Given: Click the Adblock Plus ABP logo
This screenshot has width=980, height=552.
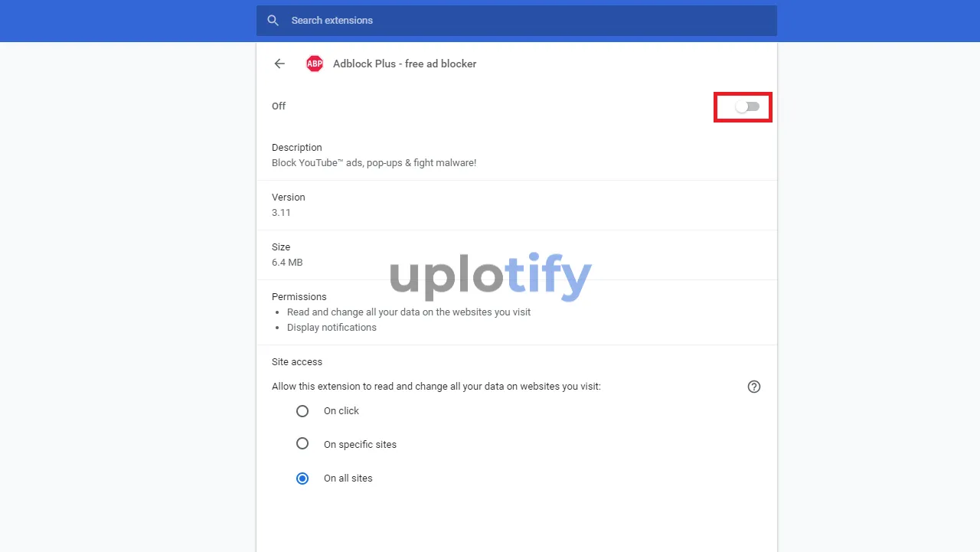Looking at the screenshot, I should tap(315, 64).
